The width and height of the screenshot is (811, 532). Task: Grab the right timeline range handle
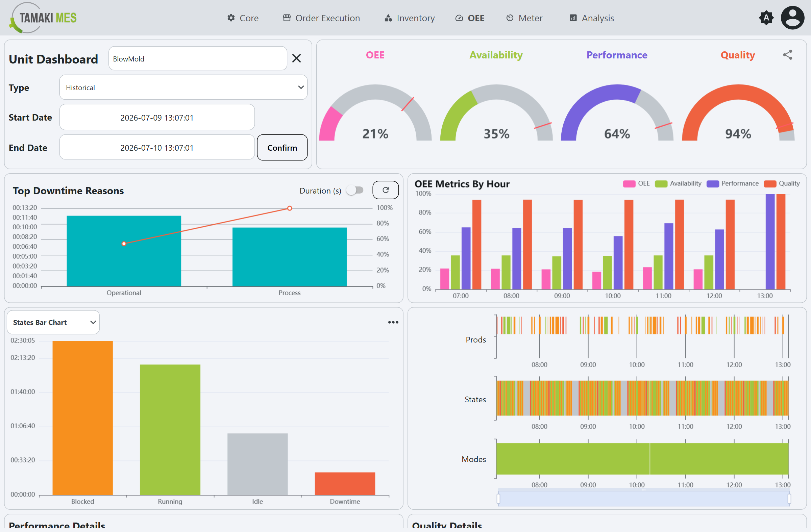coord(789,499)
